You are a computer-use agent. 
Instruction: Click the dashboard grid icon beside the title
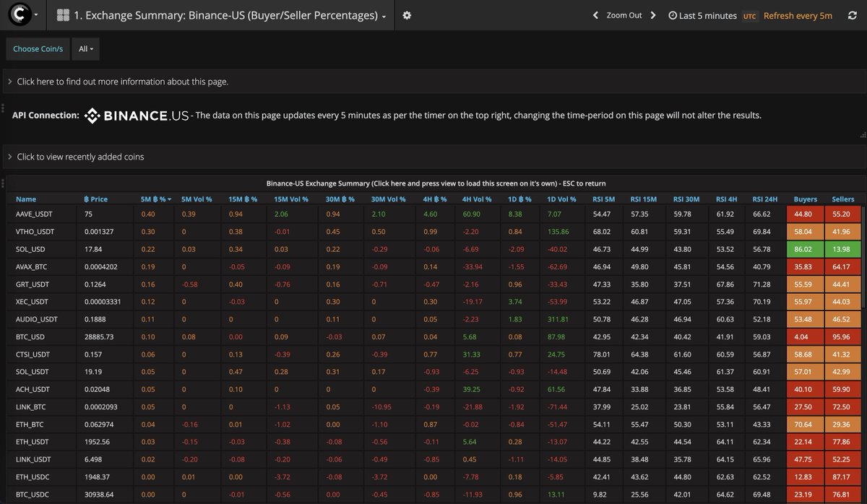tap(64, 14)
